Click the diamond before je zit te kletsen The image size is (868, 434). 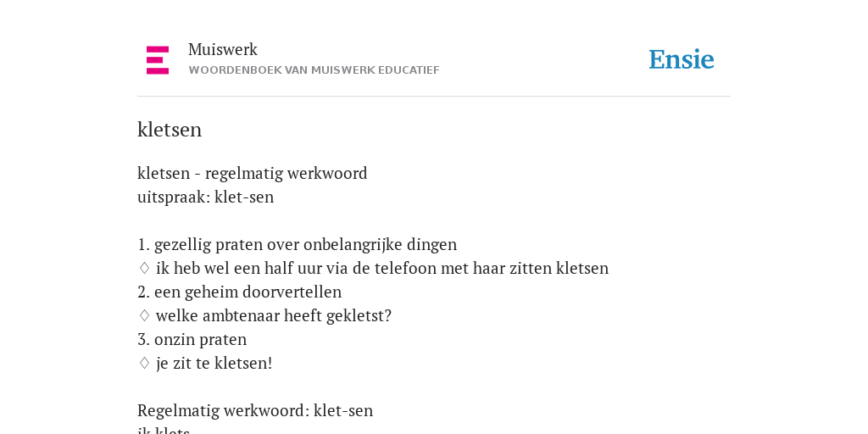coord(144,363)
